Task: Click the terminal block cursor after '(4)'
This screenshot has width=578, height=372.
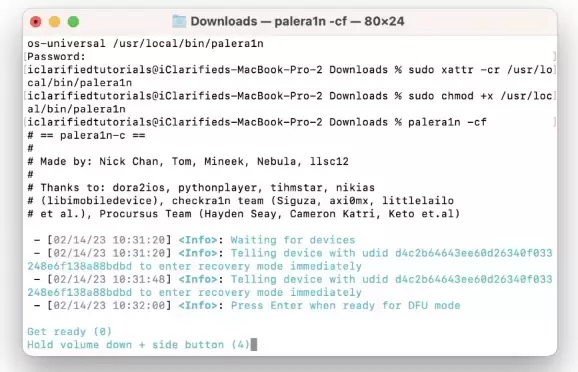Action: coord(254,344)
